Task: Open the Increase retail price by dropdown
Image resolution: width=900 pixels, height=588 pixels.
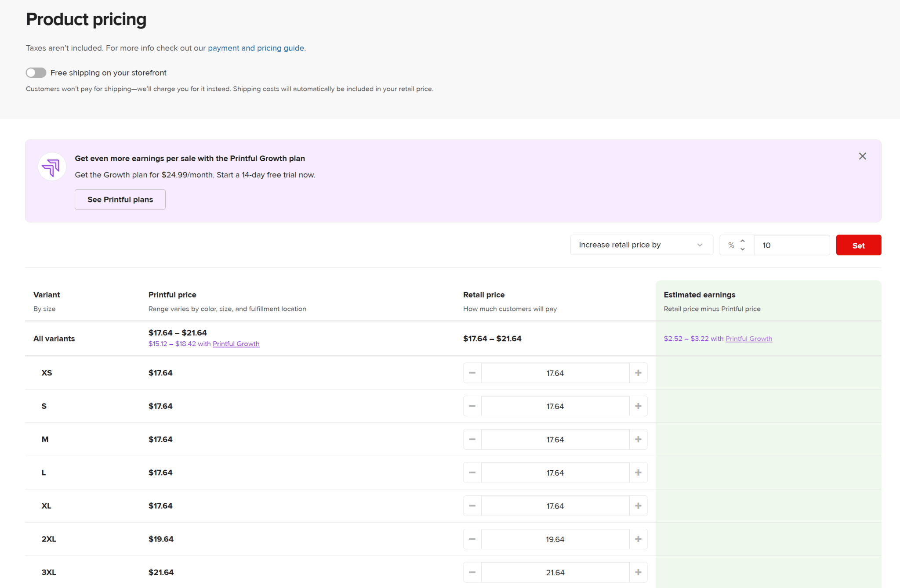Action: 641,245
